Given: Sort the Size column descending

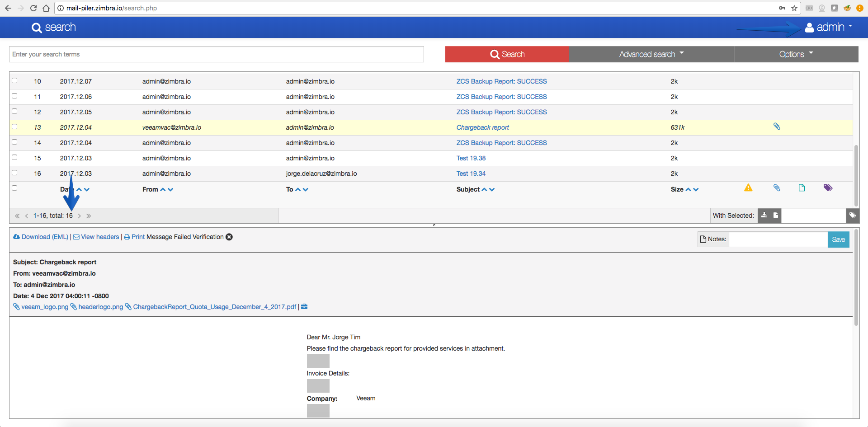Looking at the screenshot, I should point(696,190).
